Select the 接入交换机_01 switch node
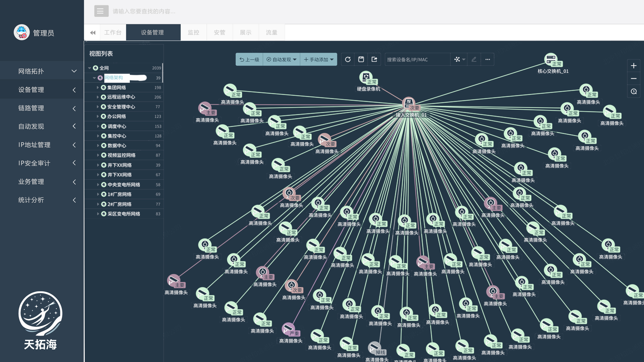644x362 pixels. (409, 103)
